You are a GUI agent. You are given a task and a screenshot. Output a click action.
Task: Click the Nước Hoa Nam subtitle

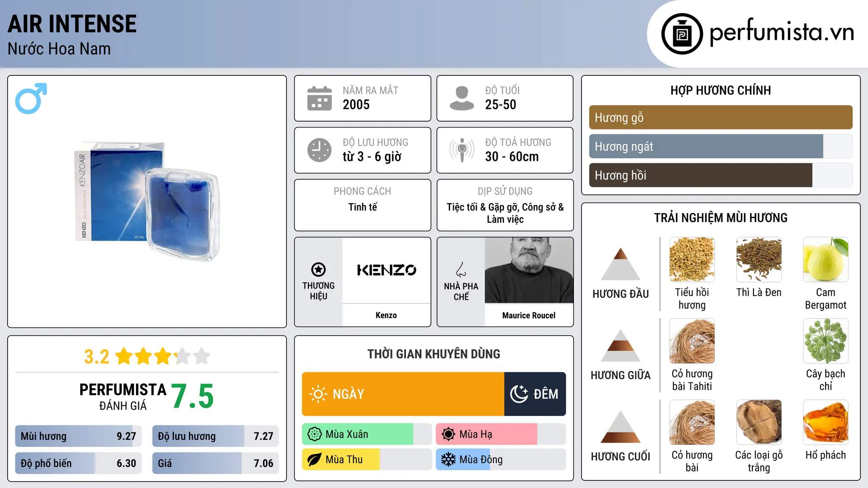tap(59, 49)
